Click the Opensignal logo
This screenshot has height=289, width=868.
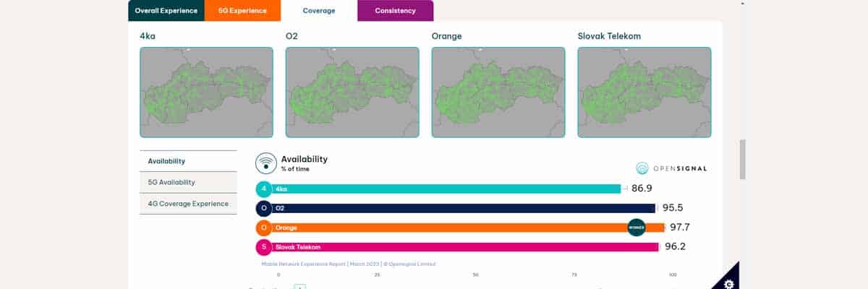tap(671, 168)
